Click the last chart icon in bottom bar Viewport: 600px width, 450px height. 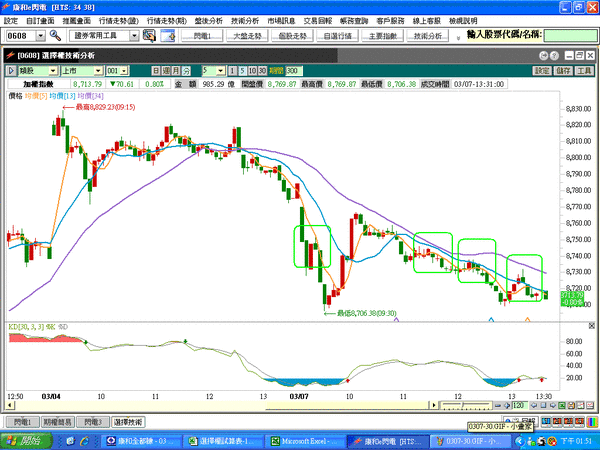point(590,405)
